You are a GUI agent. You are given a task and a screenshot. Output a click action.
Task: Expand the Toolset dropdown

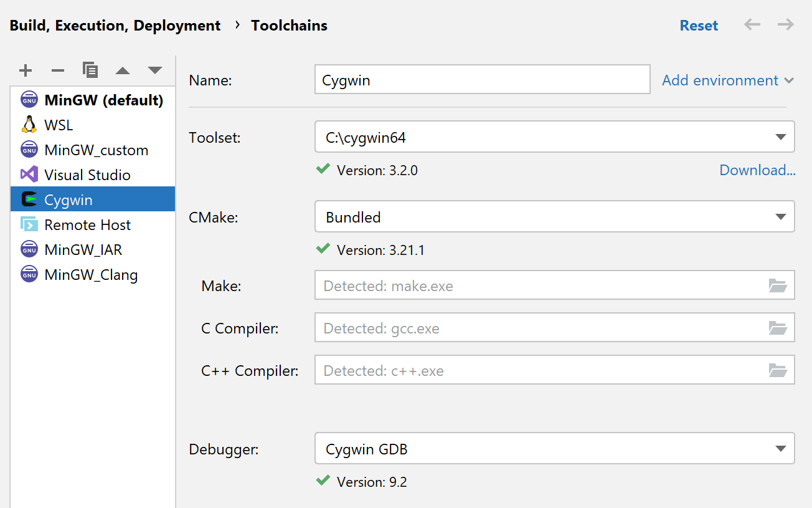780,137
